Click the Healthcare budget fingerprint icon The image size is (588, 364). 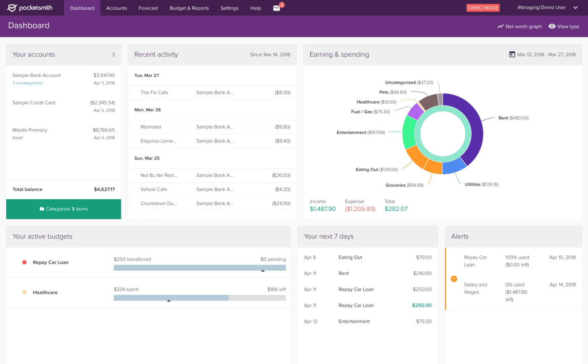(x=24, y=293)
